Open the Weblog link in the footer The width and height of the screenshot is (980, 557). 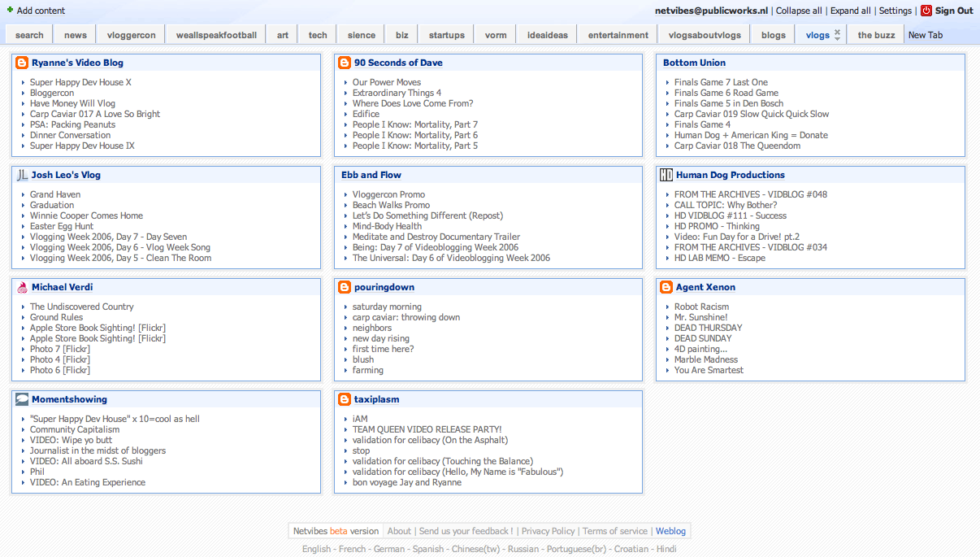click(670, 531)
